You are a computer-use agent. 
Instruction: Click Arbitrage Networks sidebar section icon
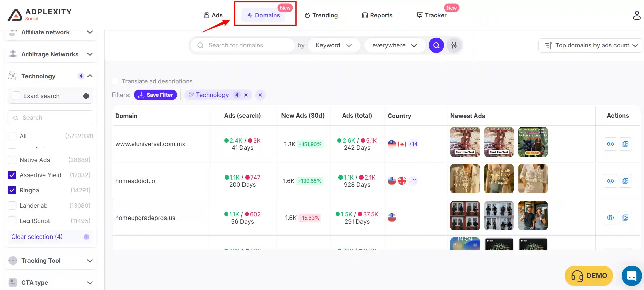click(13, 54)
